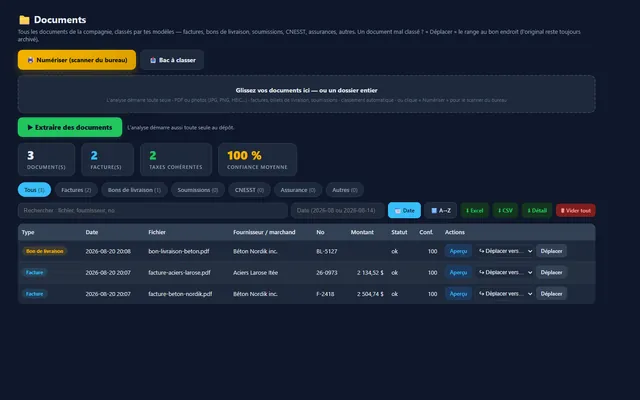This screenshot has width=640, height=400.
Task: Click the Facture badge on the Aciers Larose row
Action: (35, 272)
